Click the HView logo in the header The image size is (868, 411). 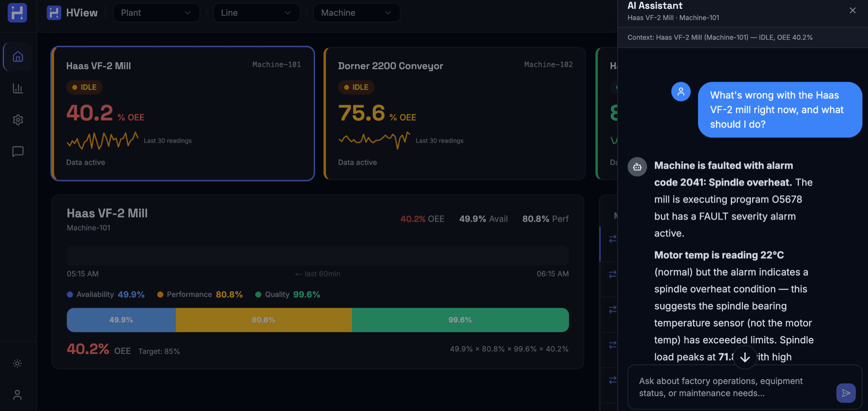click(72, 13)
